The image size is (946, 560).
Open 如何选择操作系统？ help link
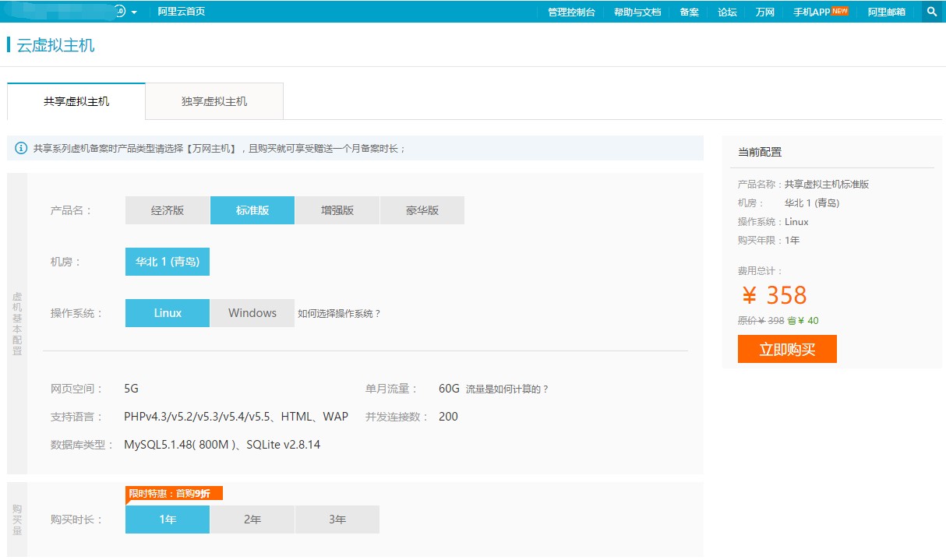click(x=339, y=314)
